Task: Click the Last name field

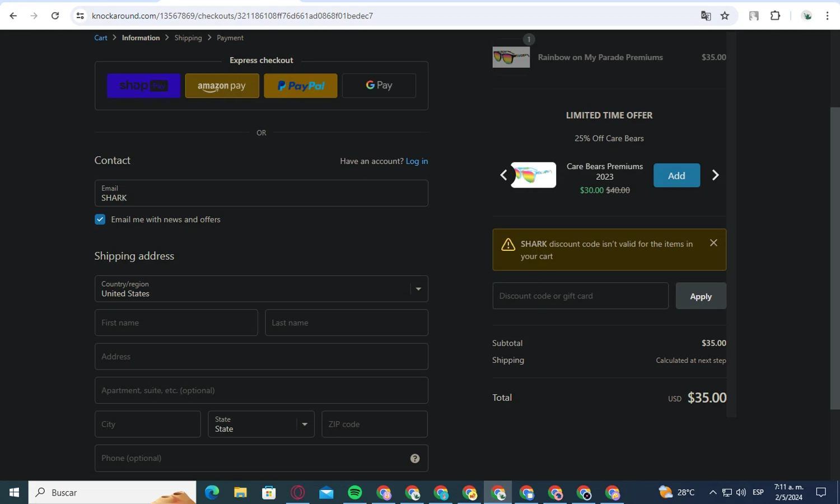Action: tap(346, 323)
